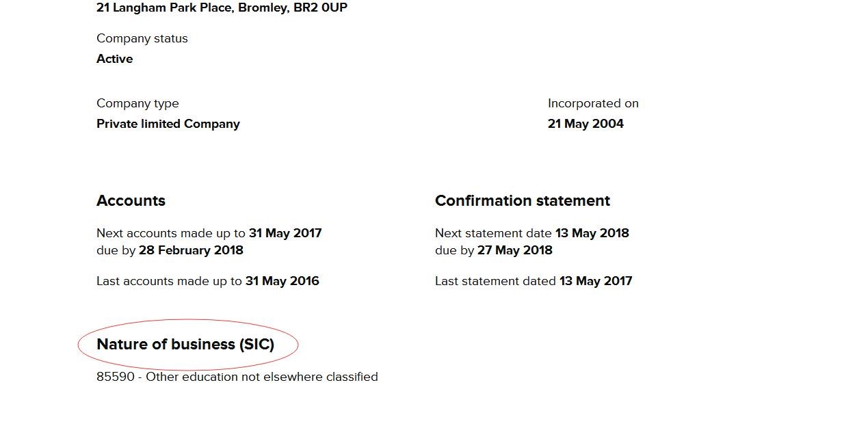Select the Private limited Company text
This screenshot has width=868, height=428.
coord(168,124)
